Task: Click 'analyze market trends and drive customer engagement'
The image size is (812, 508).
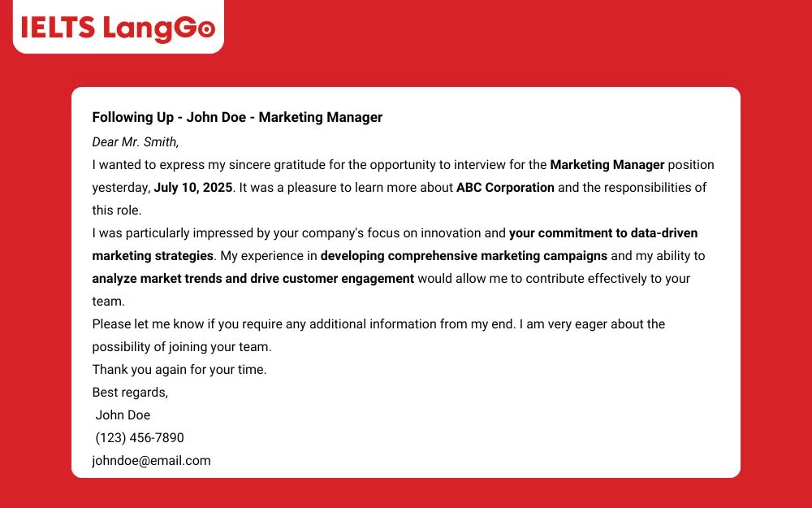Action: 253,278
